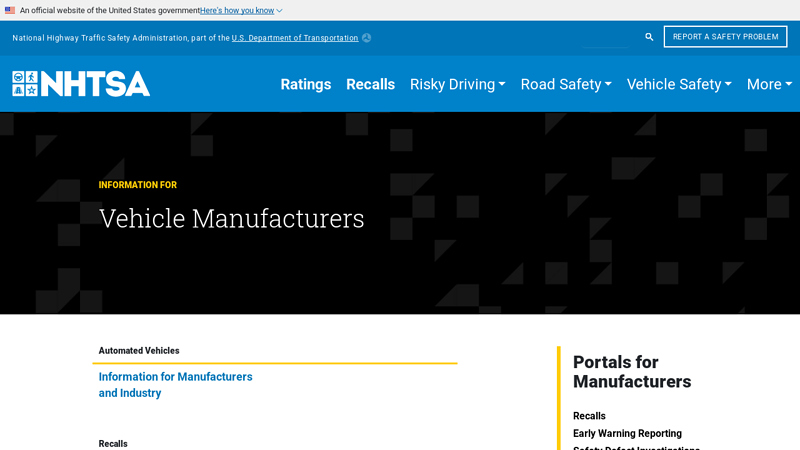Open the site search magnifier icon

[649, 37]
